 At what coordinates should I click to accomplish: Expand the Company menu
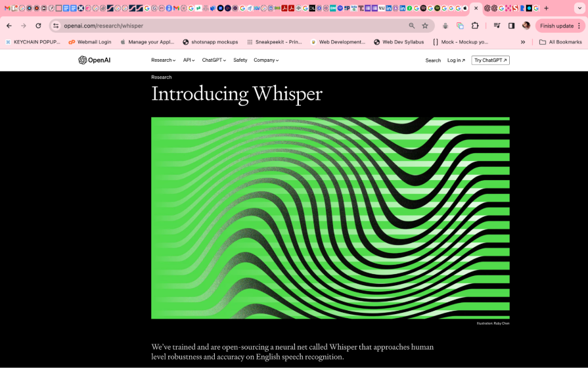pos(266,60)
